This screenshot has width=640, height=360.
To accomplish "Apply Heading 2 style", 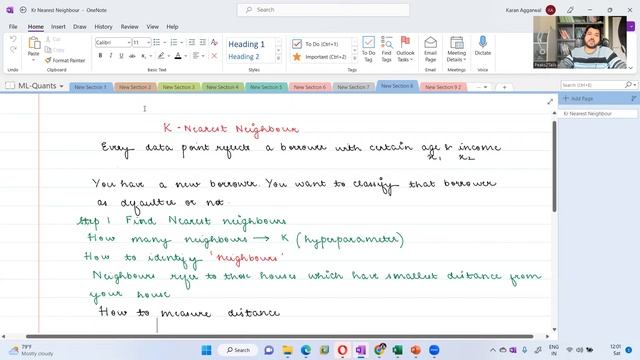I will point(244,57).
